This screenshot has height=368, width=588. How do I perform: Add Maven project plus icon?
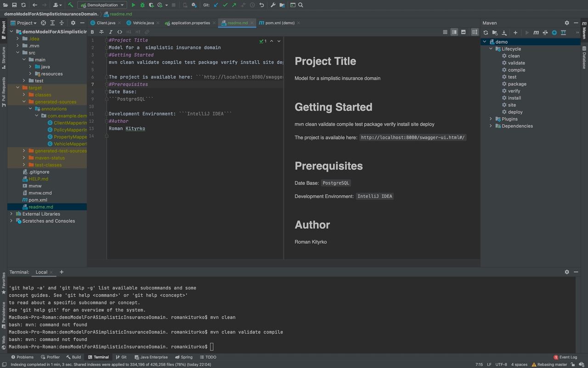[x=515, y=33]
